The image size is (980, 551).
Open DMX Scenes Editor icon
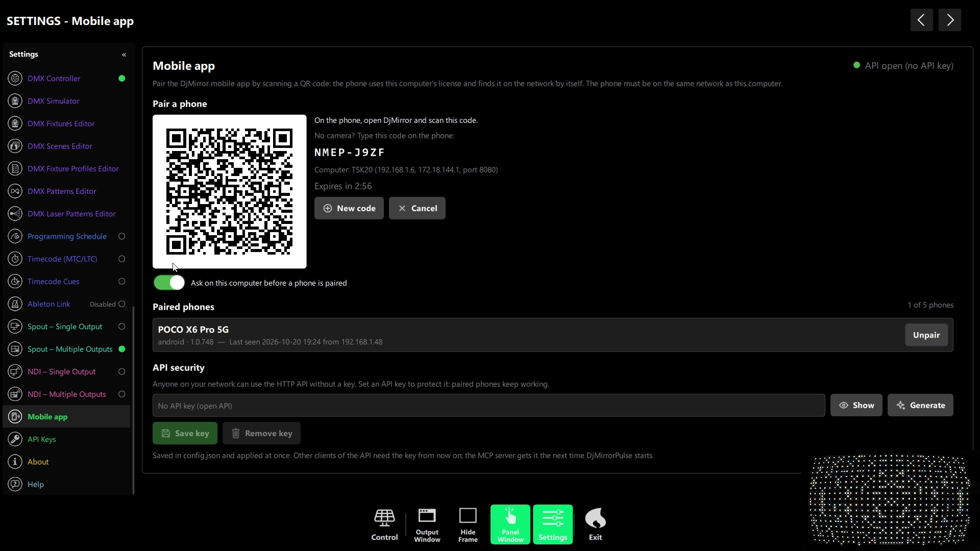click(15, 146)
